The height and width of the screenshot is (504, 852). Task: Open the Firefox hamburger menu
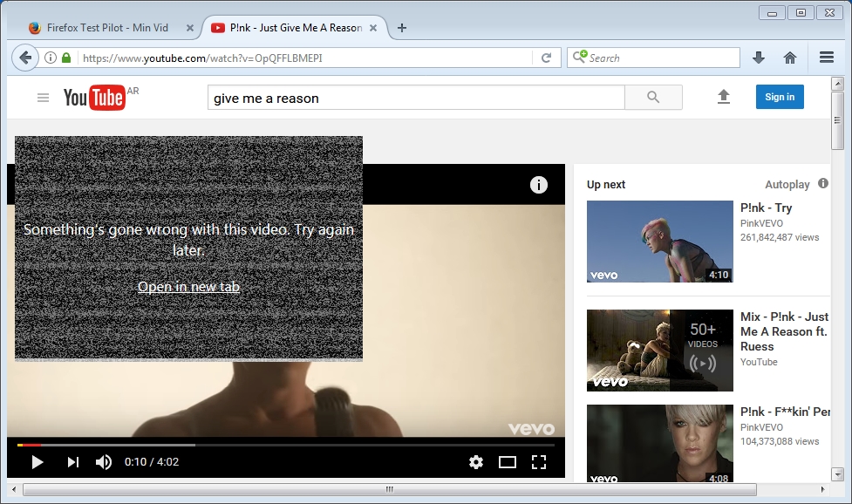(x=827, y=58)
